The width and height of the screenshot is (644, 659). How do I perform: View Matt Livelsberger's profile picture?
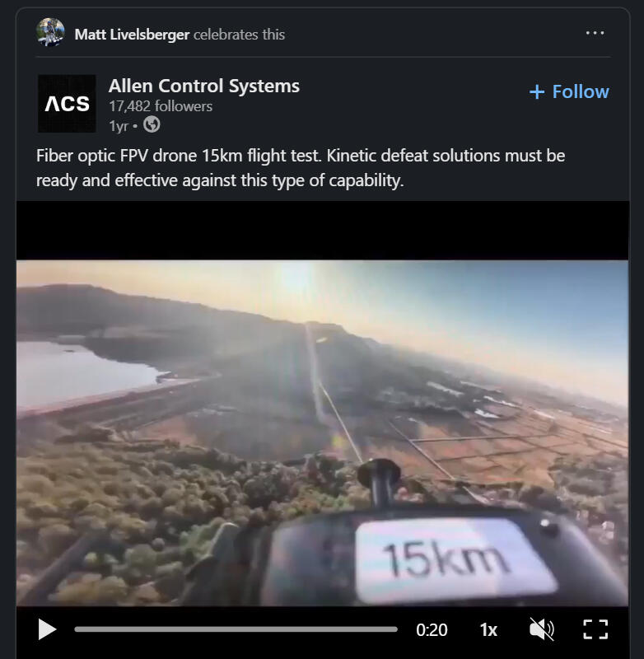[50, 32]
